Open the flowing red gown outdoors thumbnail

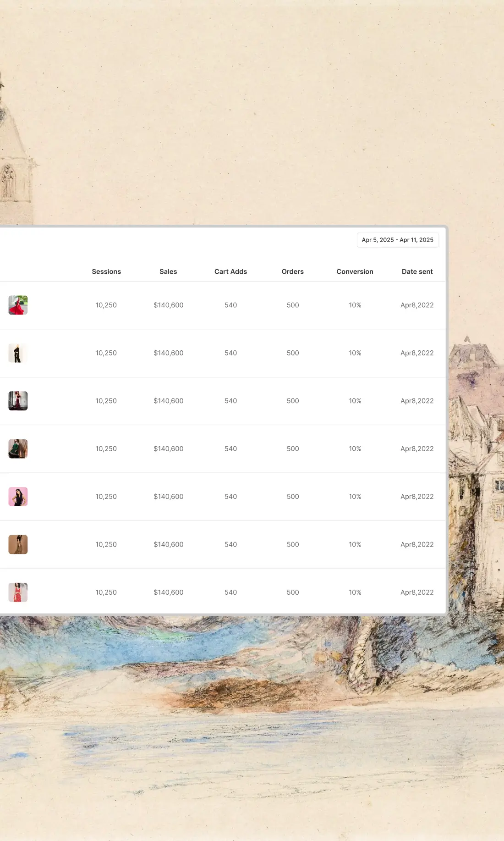18,305
